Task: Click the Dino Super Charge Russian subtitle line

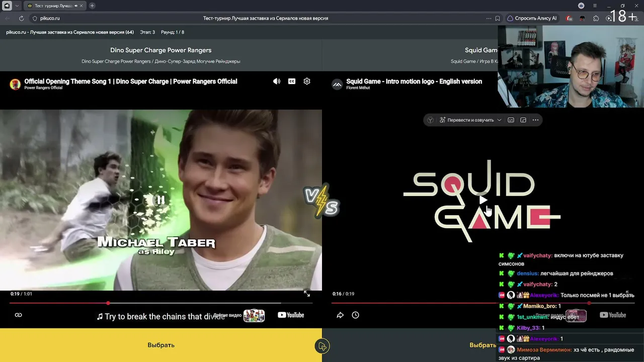Action: tap(161, 61)
